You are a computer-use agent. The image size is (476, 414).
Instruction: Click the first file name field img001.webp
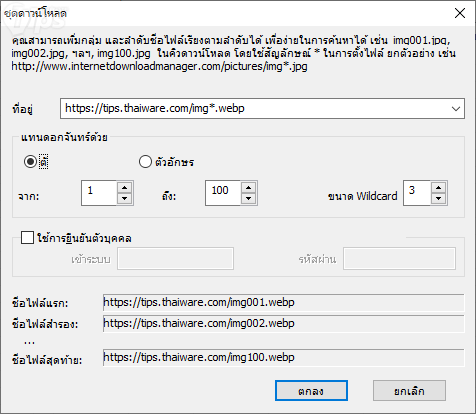283,303
